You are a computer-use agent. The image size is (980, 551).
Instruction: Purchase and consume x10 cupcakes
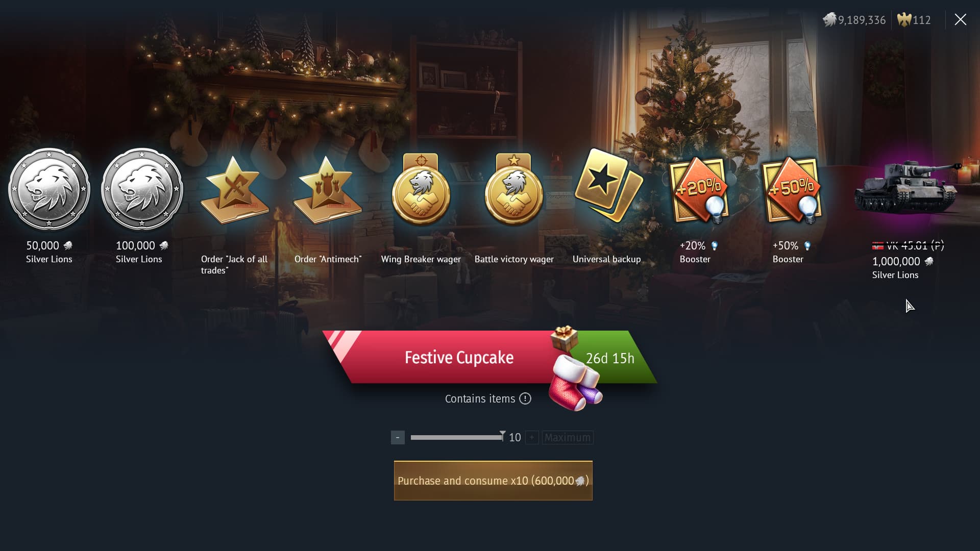[493, 481]
